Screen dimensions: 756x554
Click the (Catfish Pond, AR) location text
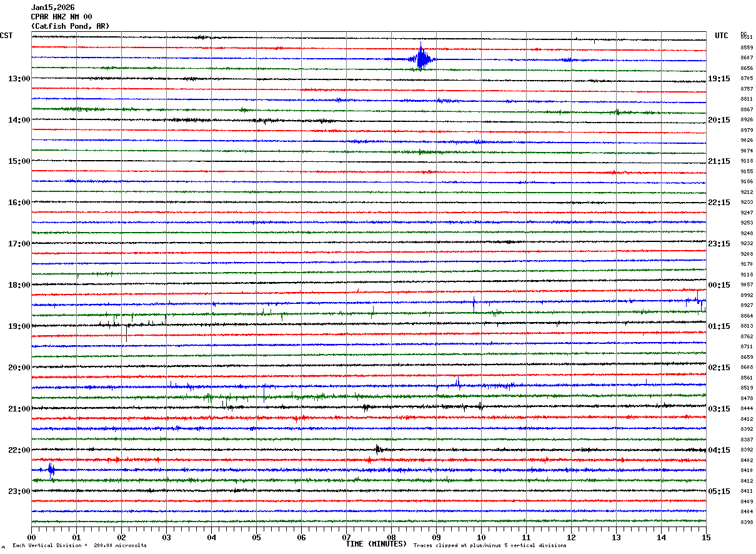coord(70,26)
